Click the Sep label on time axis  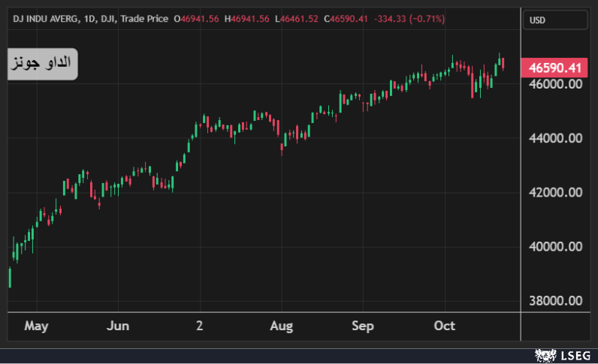click(363, 326)
